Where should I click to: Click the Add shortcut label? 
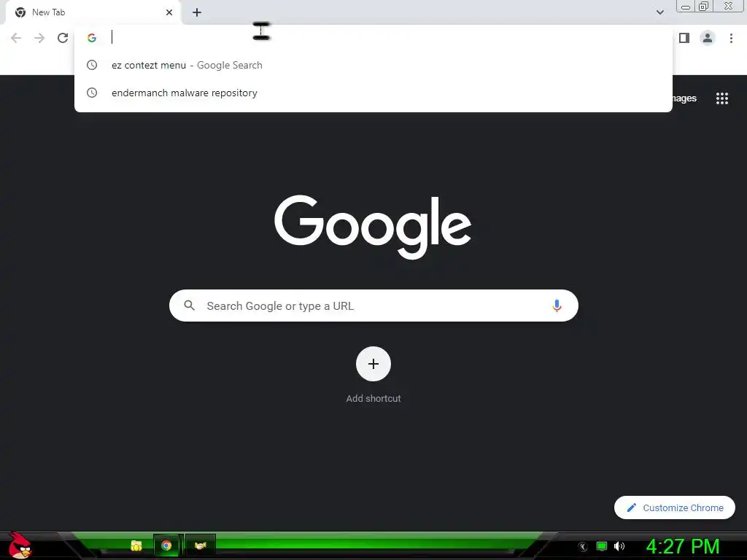pos(373,399)
